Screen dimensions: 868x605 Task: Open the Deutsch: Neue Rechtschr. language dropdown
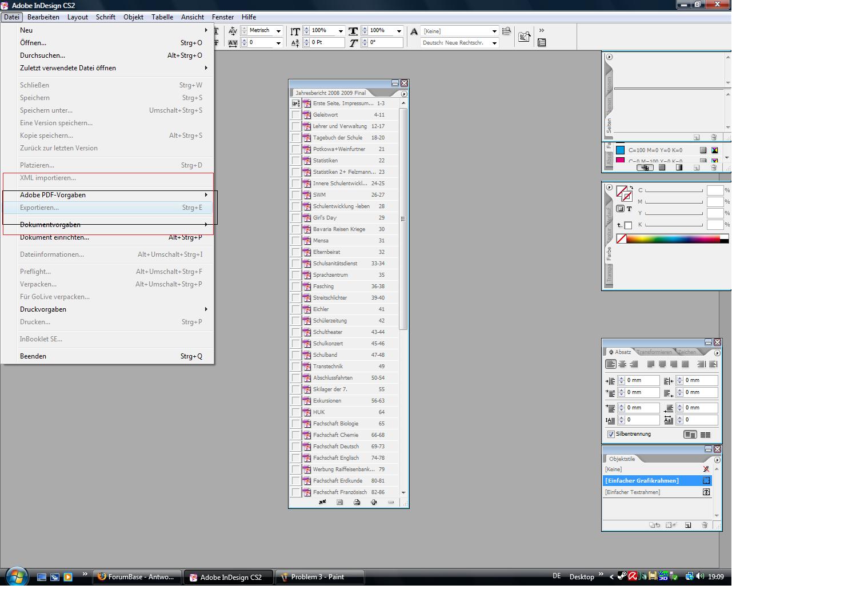(494, 43)
